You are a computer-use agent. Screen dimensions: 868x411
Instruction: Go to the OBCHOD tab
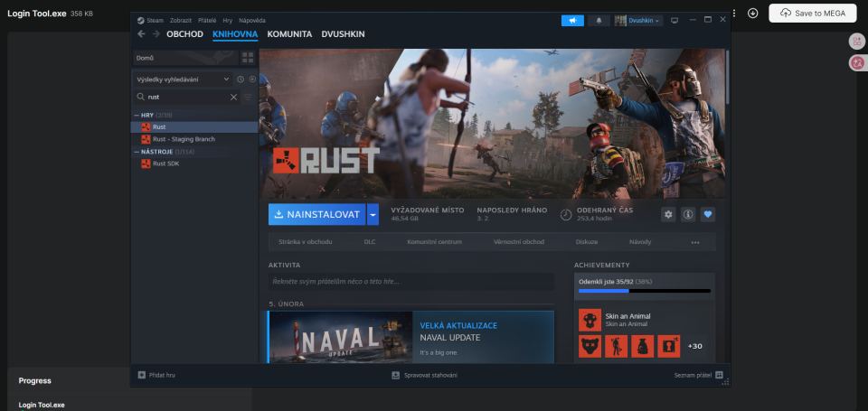pyautogui.click(x=184, y=33)
